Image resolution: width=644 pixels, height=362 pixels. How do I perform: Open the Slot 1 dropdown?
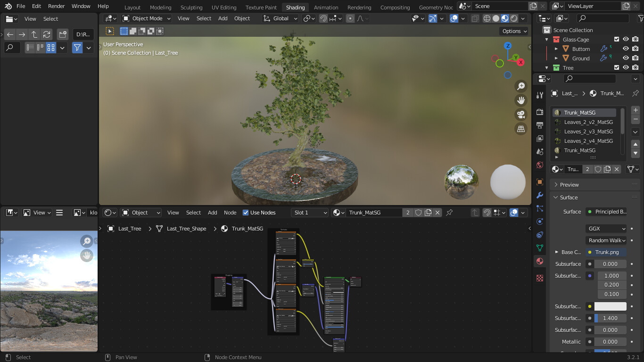pyautogui.click(x=310, y=213)
